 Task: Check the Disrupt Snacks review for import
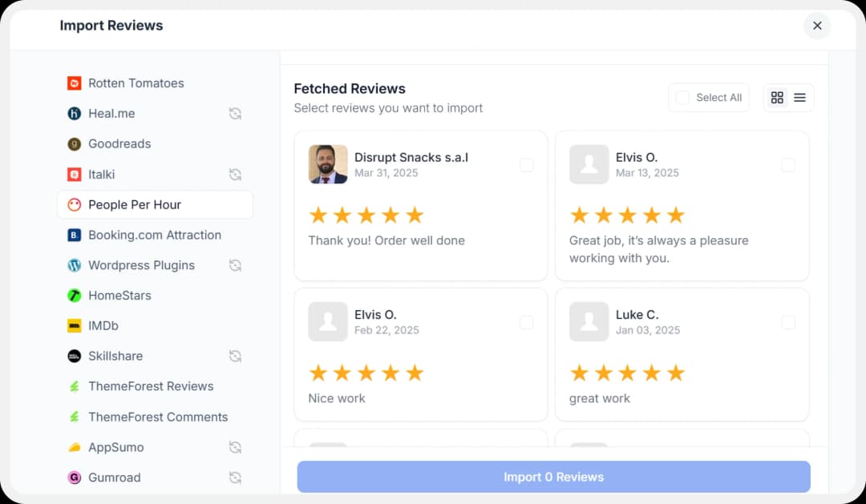[527, 165]
